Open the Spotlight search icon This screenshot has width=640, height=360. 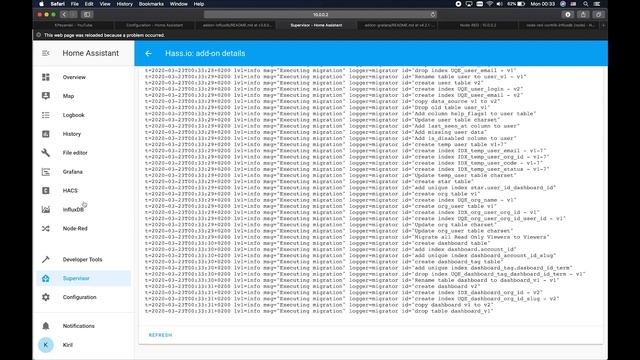[x=586, y=4]
